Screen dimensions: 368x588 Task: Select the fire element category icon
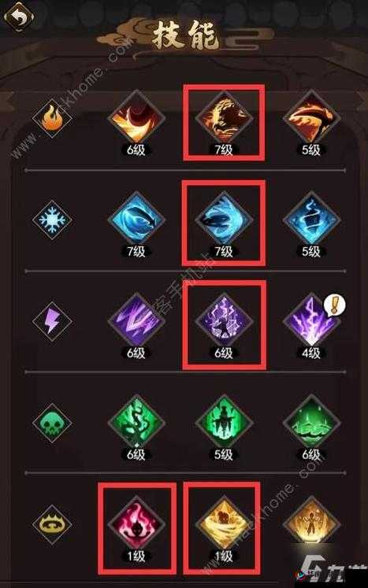(52, 119)
